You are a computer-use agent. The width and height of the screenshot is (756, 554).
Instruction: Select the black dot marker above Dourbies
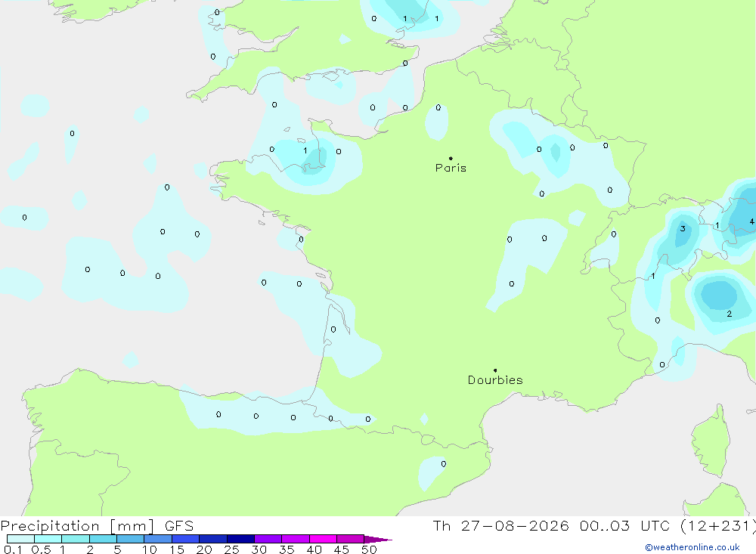pyautogui.click(x=495, y=370)
